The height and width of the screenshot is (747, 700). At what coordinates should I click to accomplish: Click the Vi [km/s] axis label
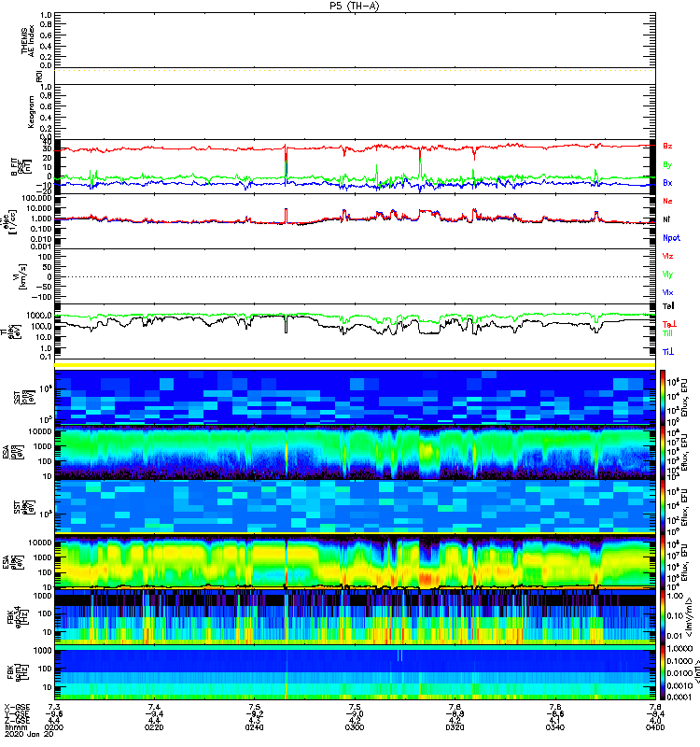click(x=21, y=276)
